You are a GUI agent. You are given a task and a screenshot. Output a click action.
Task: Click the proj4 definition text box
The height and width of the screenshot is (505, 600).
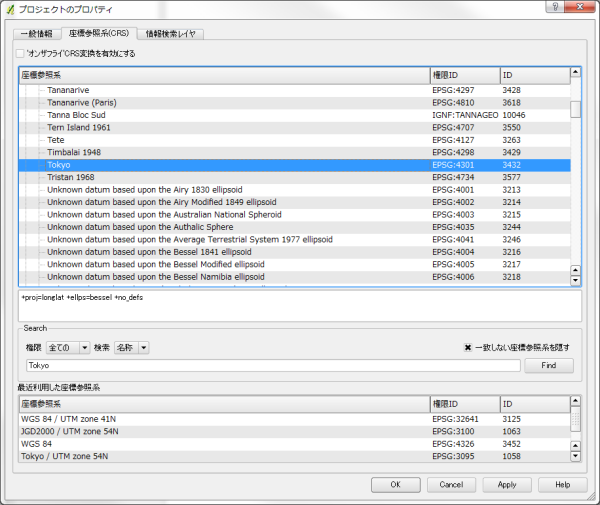[300, 306]
